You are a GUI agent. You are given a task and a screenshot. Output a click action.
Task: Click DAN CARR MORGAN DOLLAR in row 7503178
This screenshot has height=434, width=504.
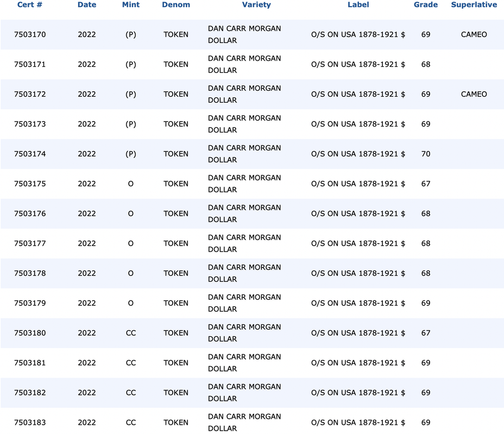tap(244, 273)
